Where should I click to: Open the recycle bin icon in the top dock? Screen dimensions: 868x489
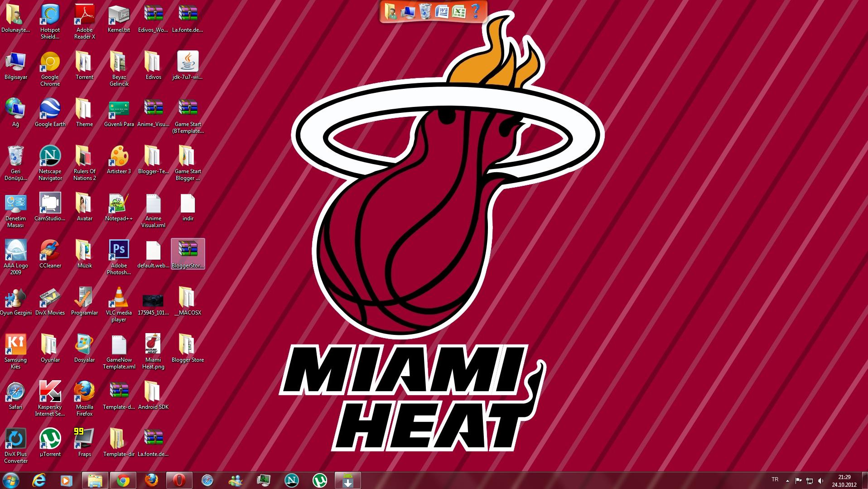coord(425,11)
